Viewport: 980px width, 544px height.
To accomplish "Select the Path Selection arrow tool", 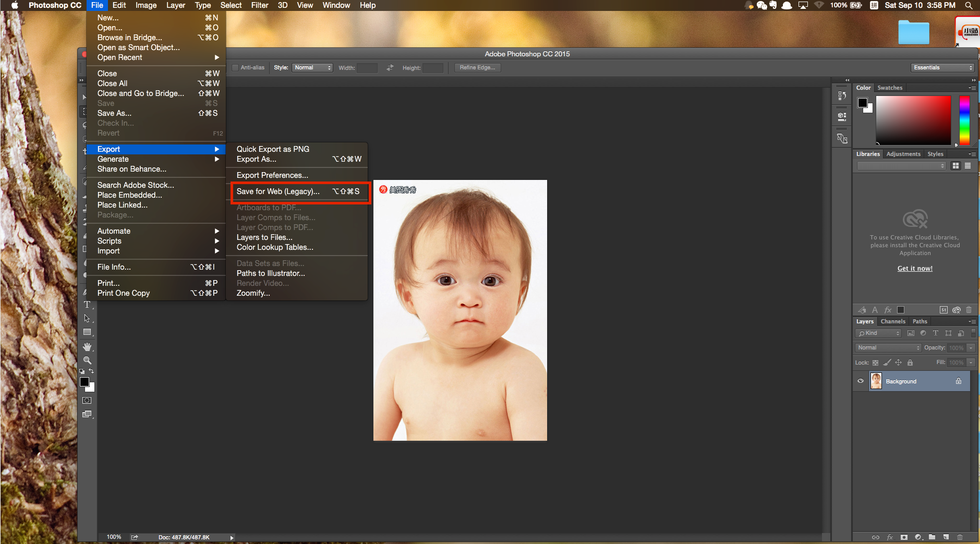I will pos(87,318).
